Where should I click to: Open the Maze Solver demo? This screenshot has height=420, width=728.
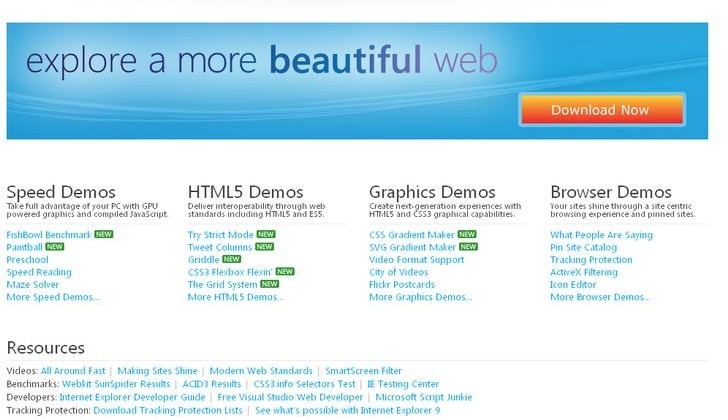click(x=32, y=284)
